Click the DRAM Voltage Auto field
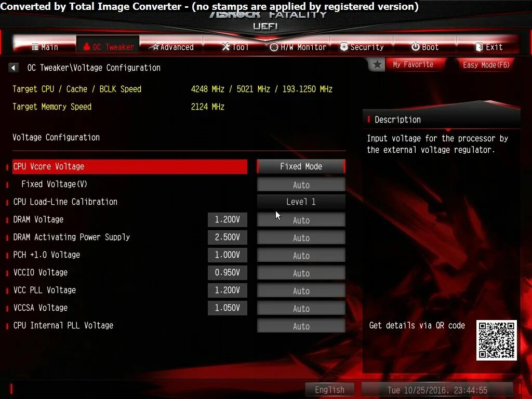Image resolution: width=532 pixels, height=399 pixels. (301, 220)
